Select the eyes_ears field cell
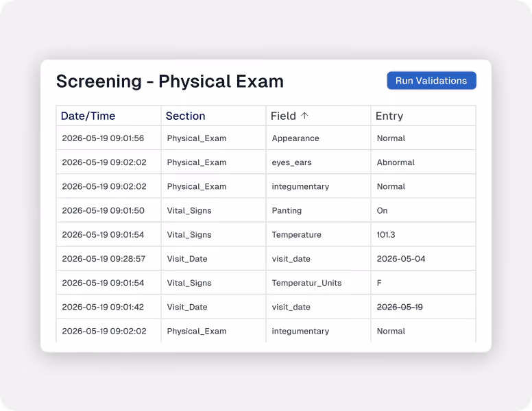The height and width of the screenshot is (411, 532). tap(291, 162)
